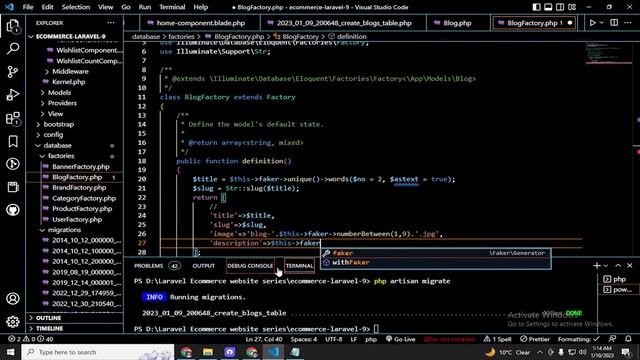Click Windows Start button

pos(10,352)
